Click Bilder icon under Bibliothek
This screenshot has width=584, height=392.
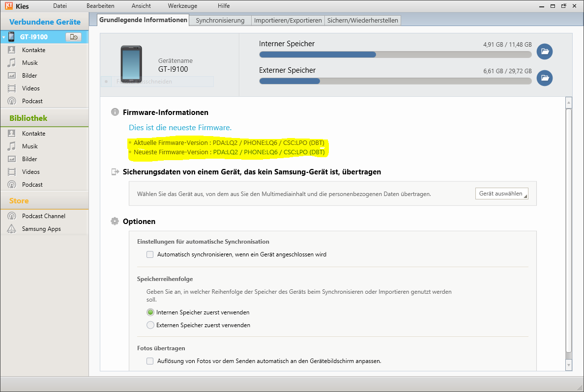coord(12,159)
